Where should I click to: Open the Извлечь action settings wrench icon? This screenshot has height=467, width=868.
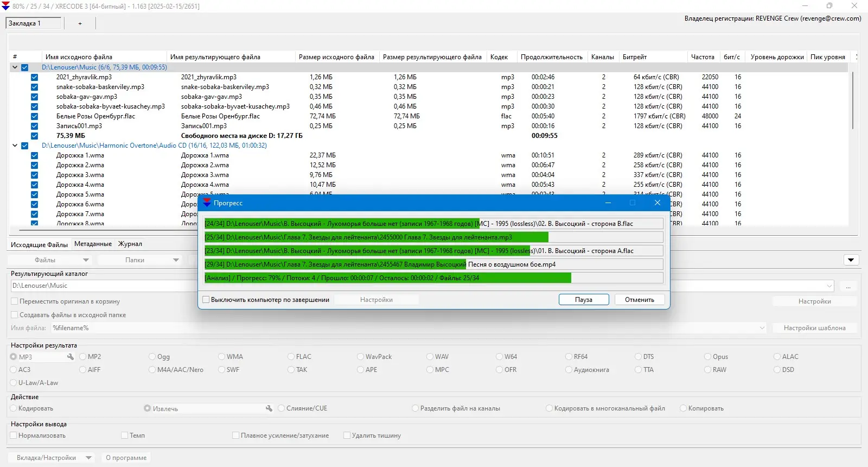[269, 408]
